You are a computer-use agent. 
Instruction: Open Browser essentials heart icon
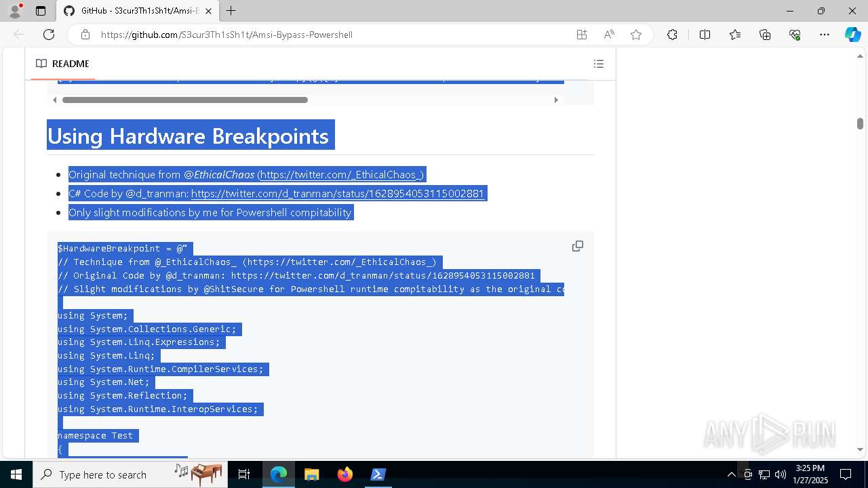click(x=795, y=35)
